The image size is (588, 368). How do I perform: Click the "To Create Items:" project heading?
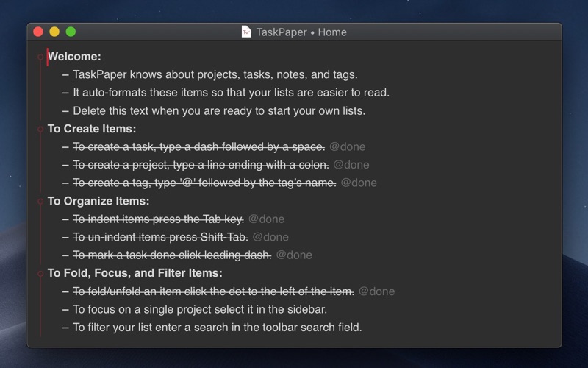pos(92,129)
